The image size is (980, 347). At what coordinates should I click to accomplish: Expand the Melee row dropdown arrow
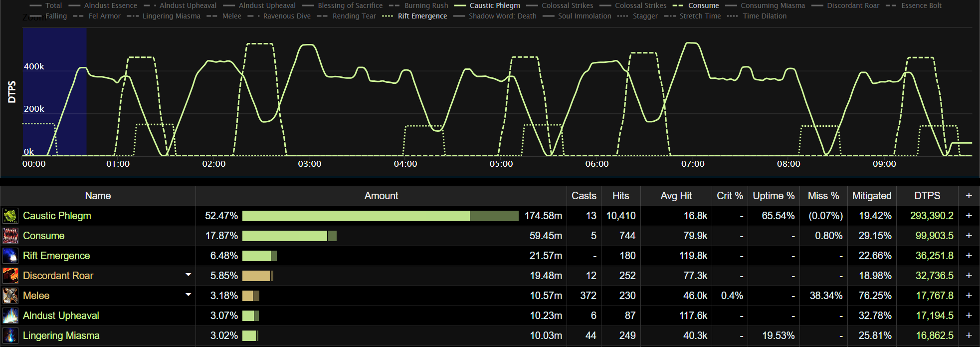pyautogui.click(x=188, y=295)
